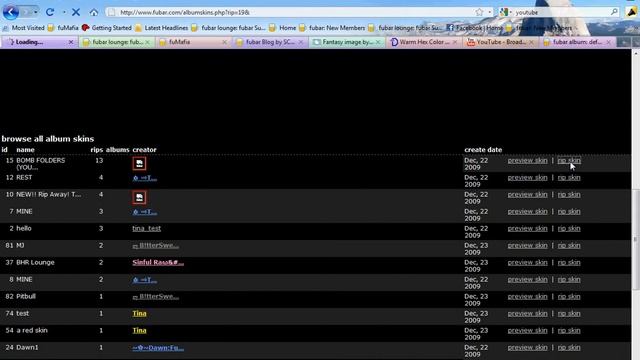640x360 pixels.
Task: Click creator avatar for BOMB FOLDERS skin
Action: [139, 164]
